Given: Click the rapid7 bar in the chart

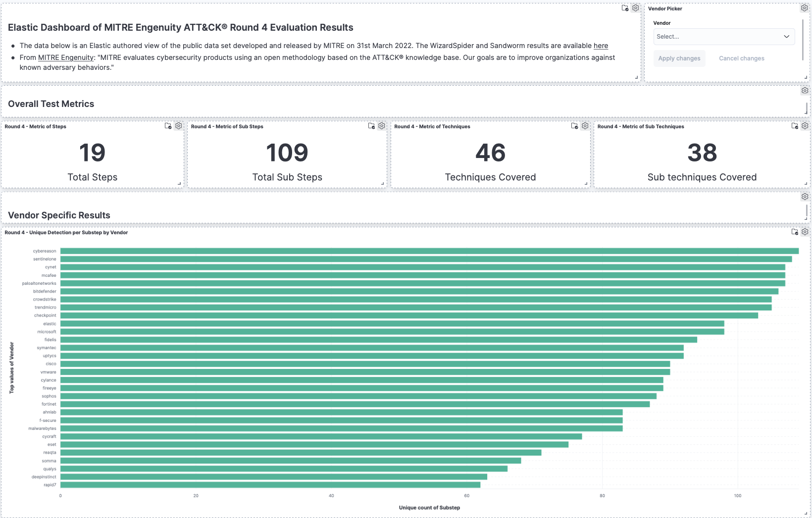Looking at the screenshot, I should click(x=270, y=485).
